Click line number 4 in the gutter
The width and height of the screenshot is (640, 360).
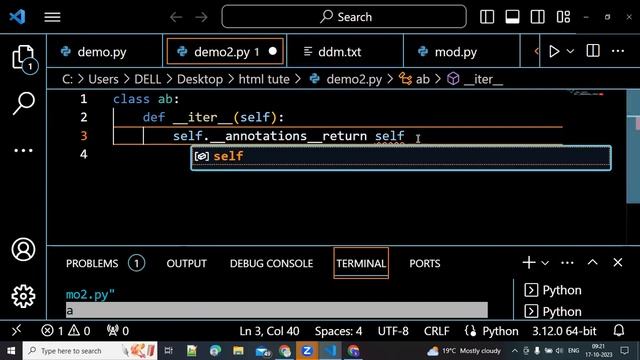[84, 154]
